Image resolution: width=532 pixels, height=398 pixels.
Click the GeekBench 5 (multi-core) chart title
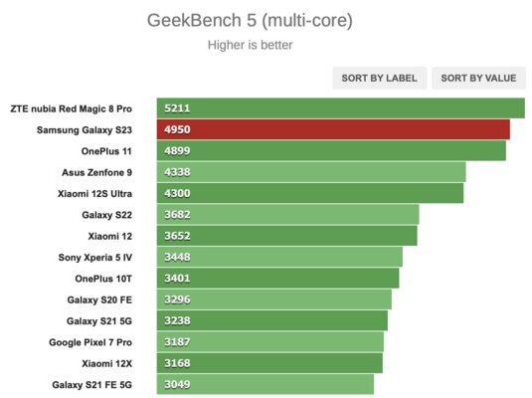point(250,20)
